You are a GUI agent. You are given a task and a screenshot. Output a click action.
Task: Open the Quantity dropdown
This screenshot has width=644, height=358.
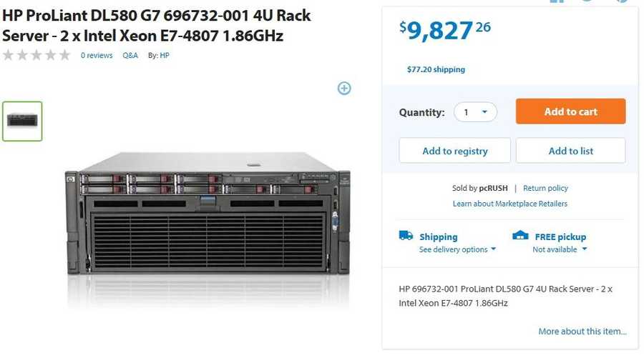tap(475, 112)
